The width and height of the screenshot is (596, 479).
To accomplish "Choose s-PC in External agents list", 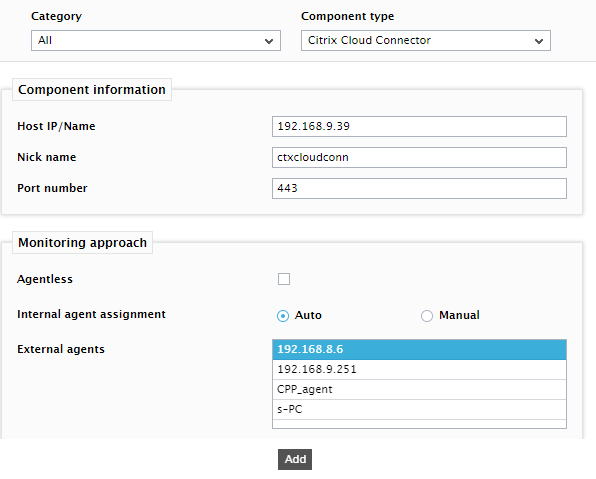I will pos(419,410).
